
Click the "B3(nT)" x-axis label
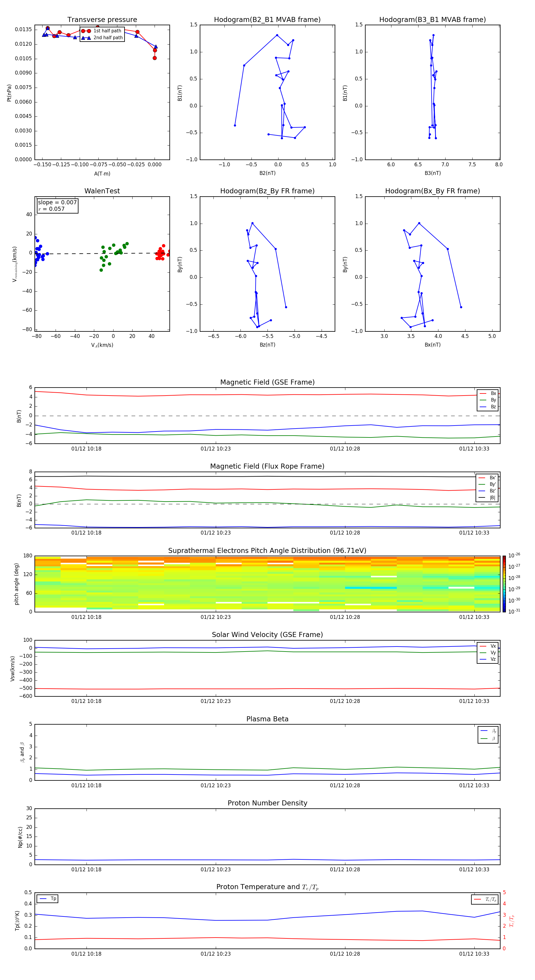tap(432, 173)
